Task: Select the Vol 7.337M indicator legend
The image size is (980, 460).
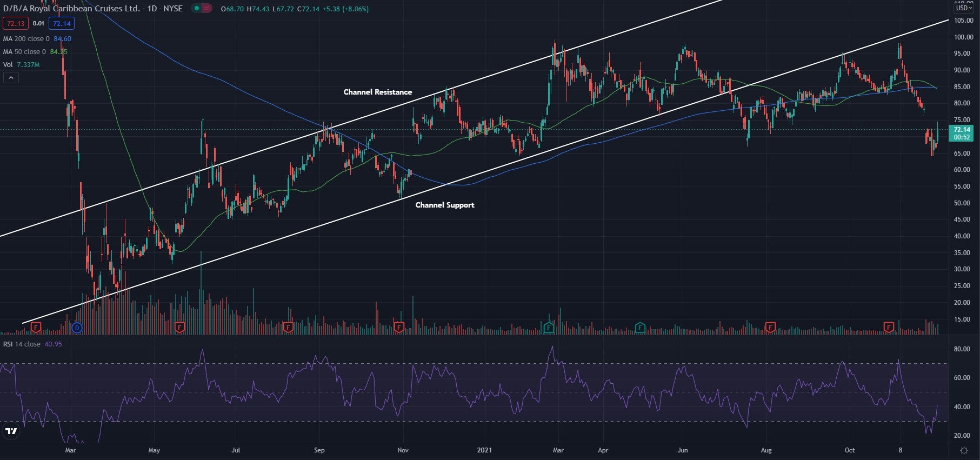Action: [x=21, y=65]
